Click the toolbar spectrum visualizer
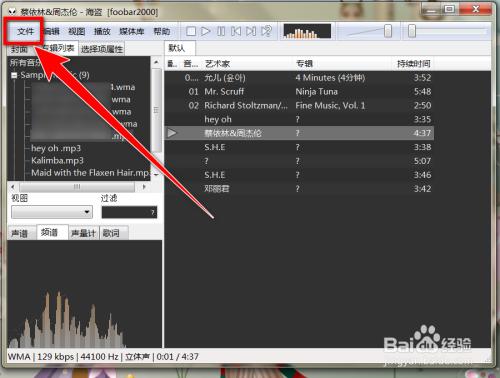 307,31
